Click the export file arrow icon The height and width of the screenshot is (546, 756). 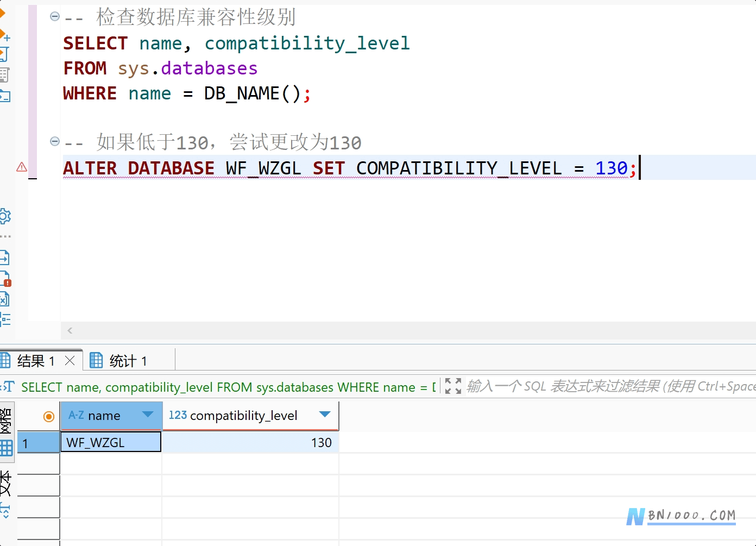[x=4, y=258]
